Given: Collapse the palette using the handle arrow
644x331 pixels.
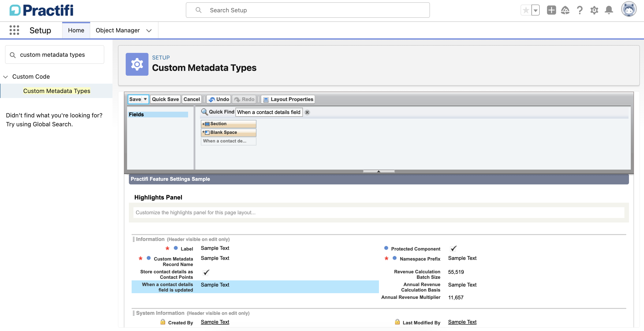Looking at the screenshot, I should coord(379,171).
